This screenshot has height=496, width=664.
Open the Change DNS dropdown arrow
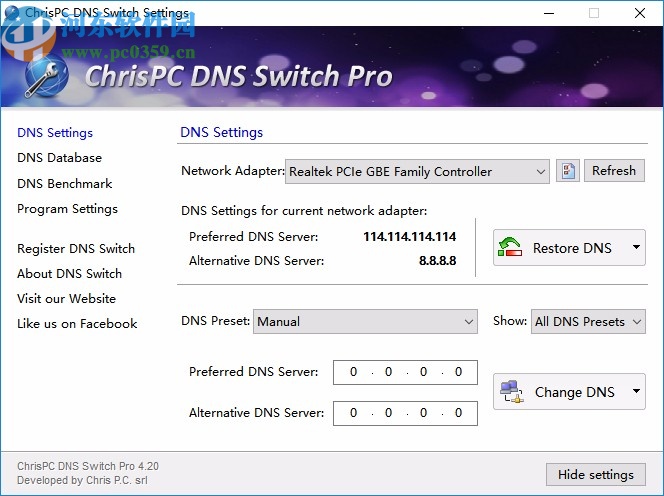(636, 391)
